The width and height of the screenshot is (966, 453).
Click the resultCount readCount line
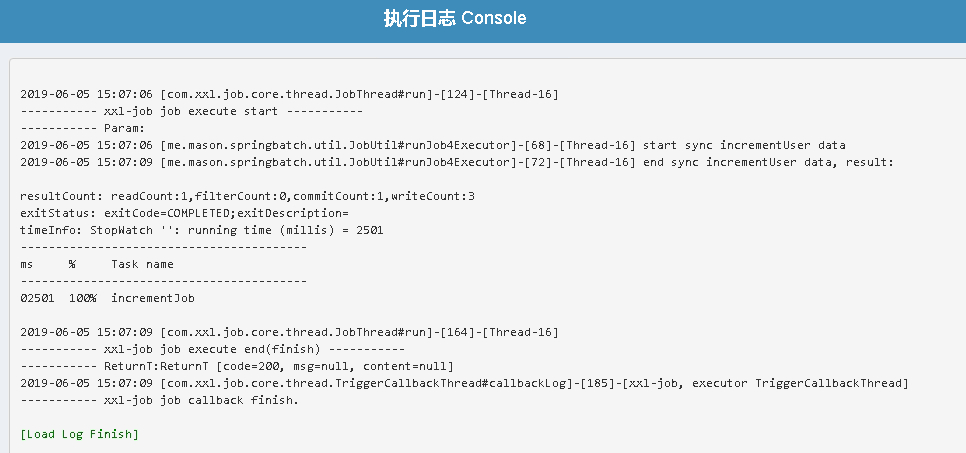(247, 196)
